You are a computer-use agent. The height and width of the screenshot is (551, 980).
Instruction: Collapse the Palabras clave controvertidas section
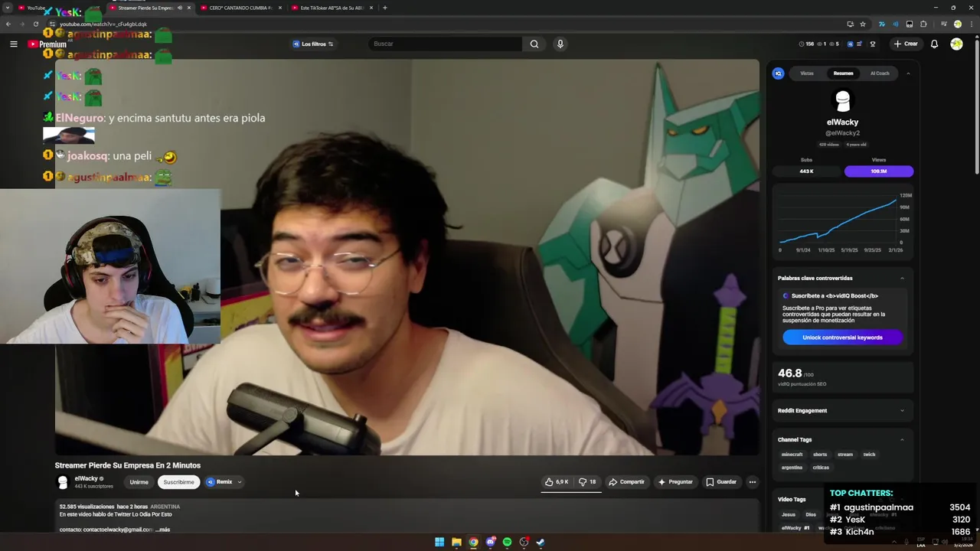click(902, 278)
